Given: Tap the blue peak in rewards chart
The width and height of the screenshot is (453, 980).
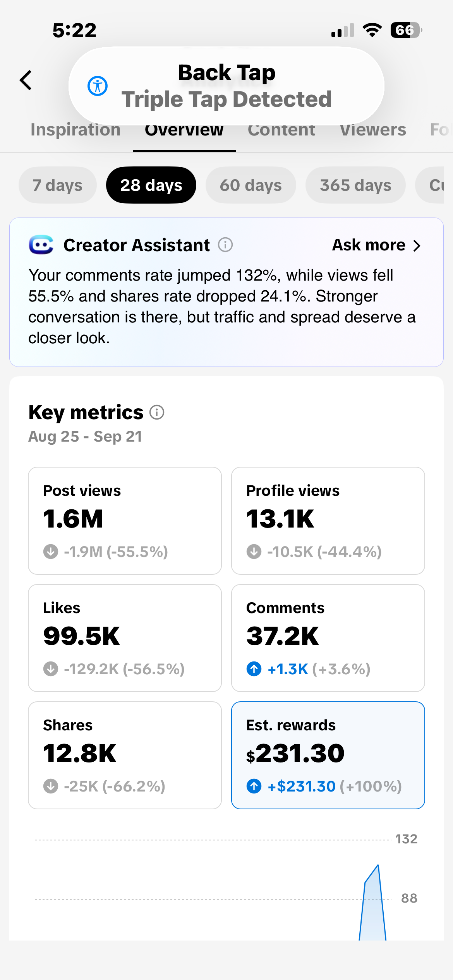Looking at the screenshot, I should click(x=373, y=902).
